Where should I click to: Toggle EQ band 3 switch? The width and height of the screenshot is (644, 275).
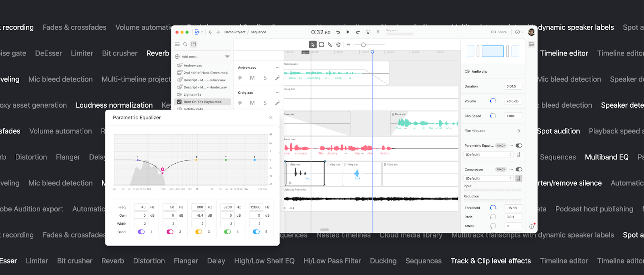[x=199, y=232]
